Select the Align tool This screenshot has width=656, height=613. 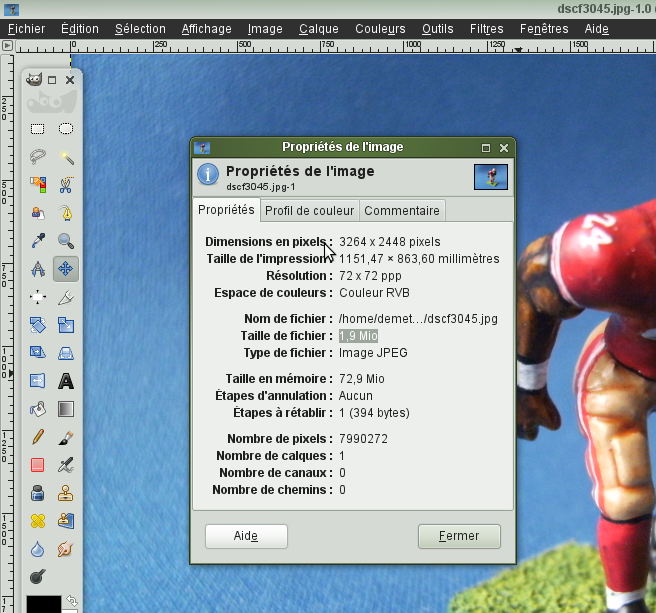click(38, 297)
